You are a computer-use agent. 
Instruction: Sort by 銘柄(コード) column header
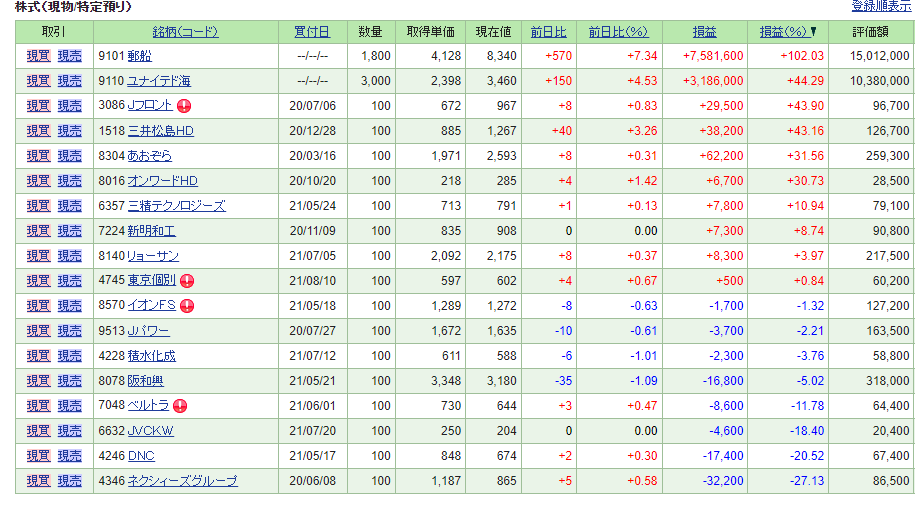tap(185, 32)
